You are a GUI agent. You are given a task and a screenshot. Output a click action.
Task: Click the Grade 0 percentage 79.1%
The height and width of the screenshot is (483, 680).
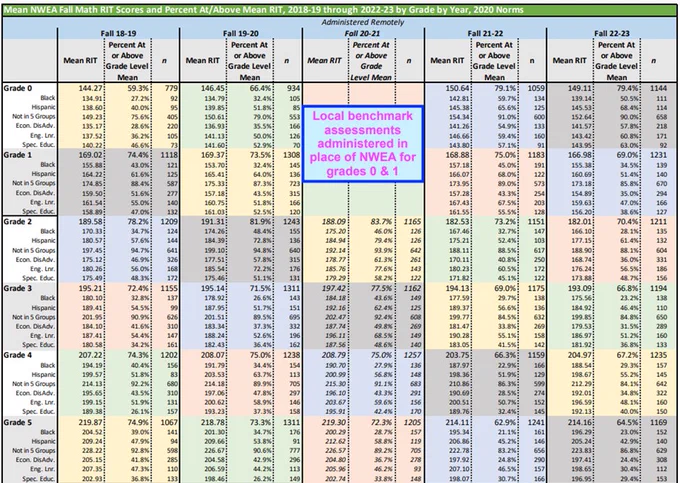(x=505, y=88)
